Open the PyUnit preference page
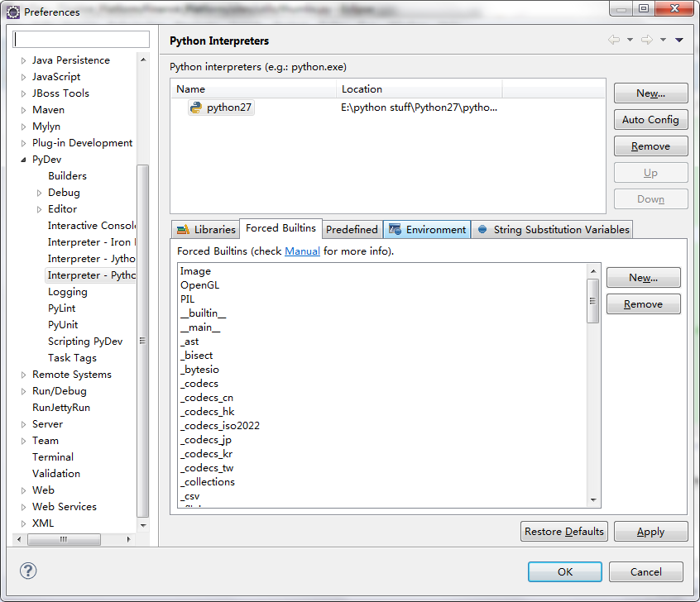Screen dimensions: 700x602 [x=63, y=325]
